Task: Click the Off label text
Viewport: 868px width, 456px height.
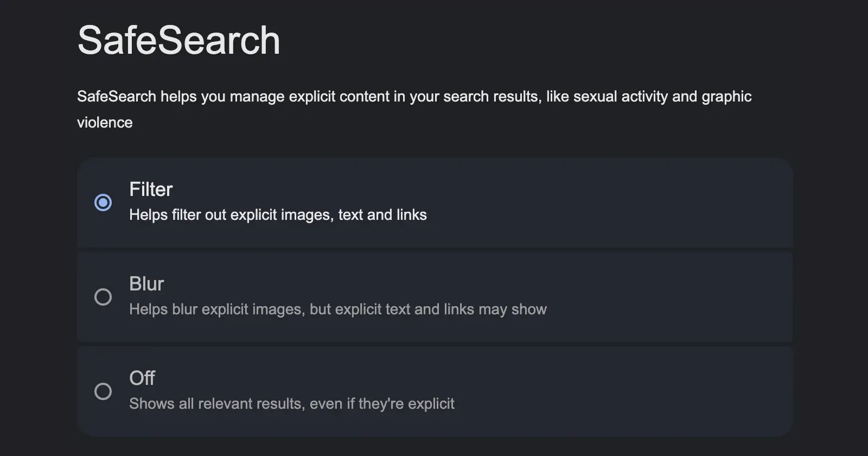Action: [142, 378]
